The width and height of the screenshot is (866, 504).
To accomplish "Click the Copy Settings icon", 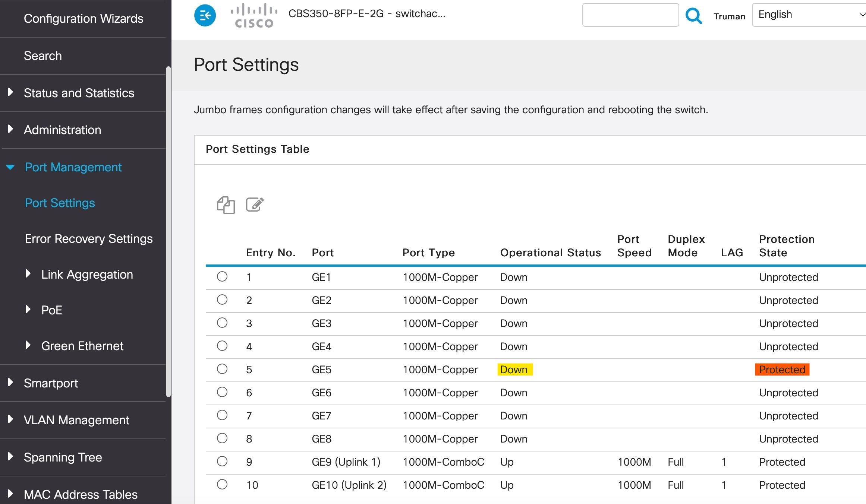I will pyautogui.click(x=226, y=205).
